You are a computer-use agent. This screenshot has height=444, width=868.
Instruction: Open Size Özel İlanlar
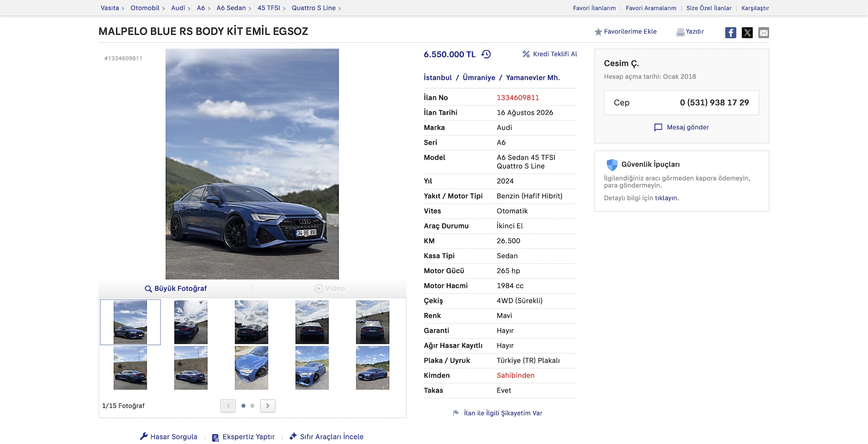click(708, 8)
